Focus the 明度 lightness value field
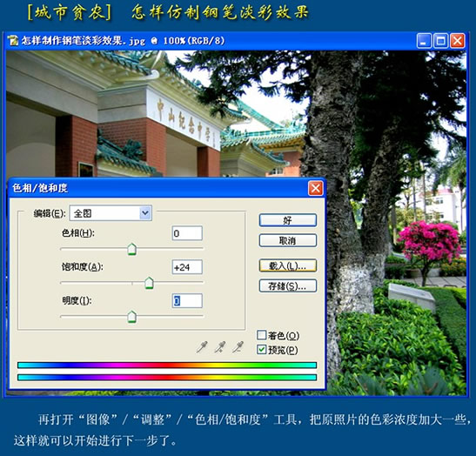Image resolution: width=476 pixels, height=456 pixels. tap(187, 301)
